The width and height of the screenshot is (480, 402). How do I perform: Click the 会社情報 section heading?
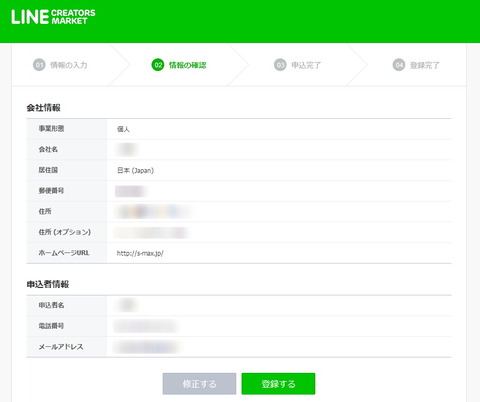coord(44,108)
